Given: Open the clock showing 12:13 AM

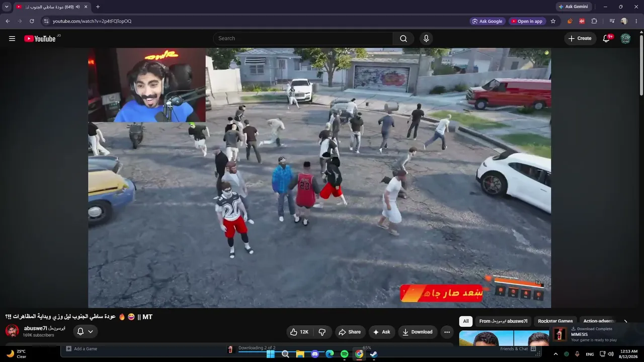Looking at the screenshot, I should (x=628, y=354).
